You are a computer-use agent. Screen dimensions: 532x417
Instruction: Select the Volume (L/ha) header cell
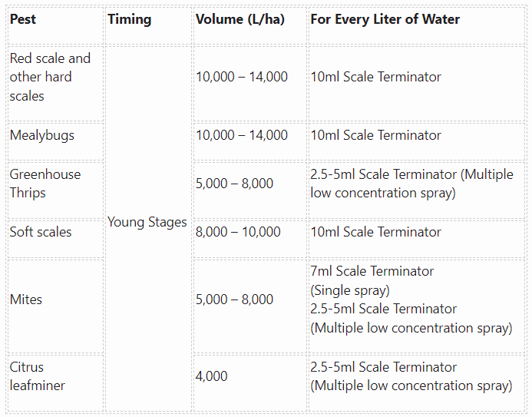pos(249,25)
